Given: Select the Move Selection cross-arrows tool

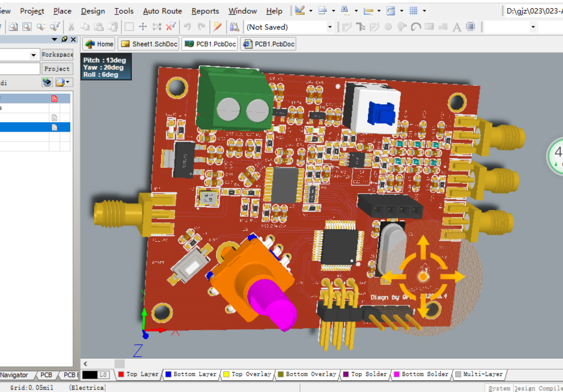Looking at the screenshot, I should tap(143, 27).
